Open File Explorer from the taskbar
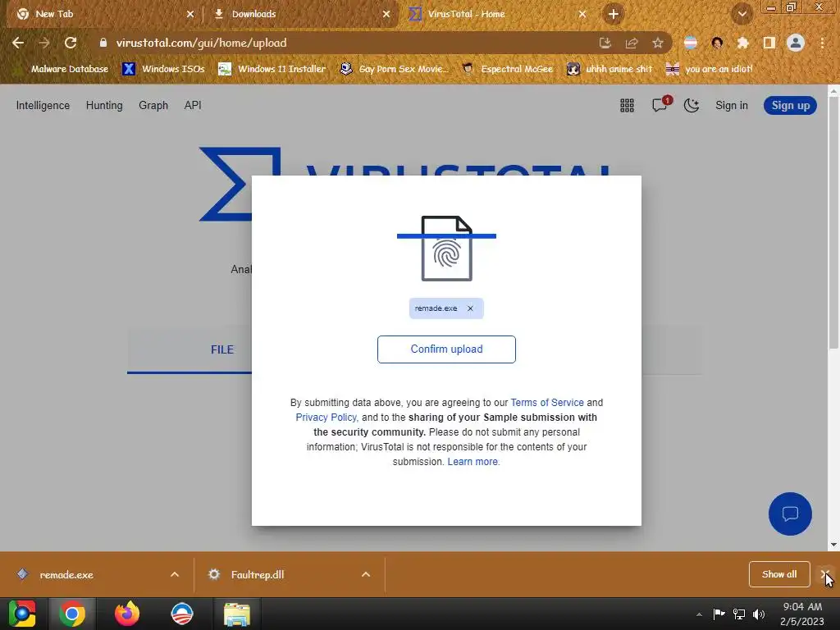Viewport: 840px width, 630px height. click(237, 614)
